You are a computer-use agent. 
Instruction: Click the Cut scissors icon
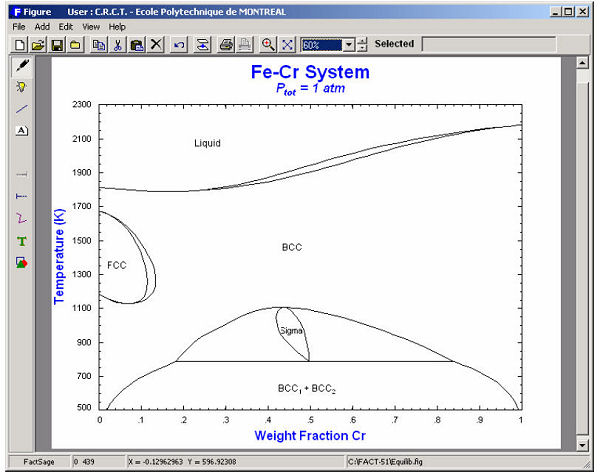point(118,45)
